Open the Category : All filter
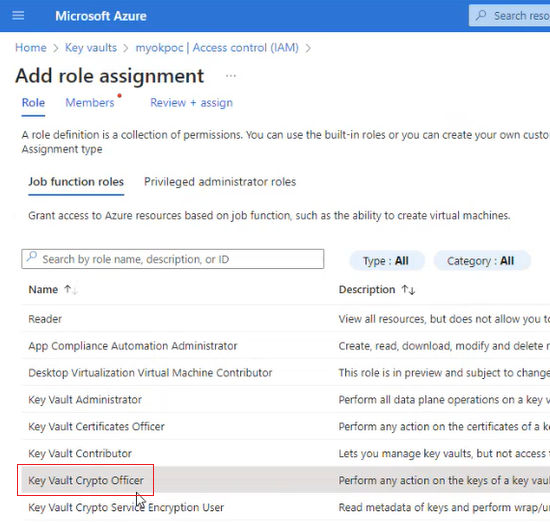The width and height of the screenshot is (550, 523). [481, 261]
